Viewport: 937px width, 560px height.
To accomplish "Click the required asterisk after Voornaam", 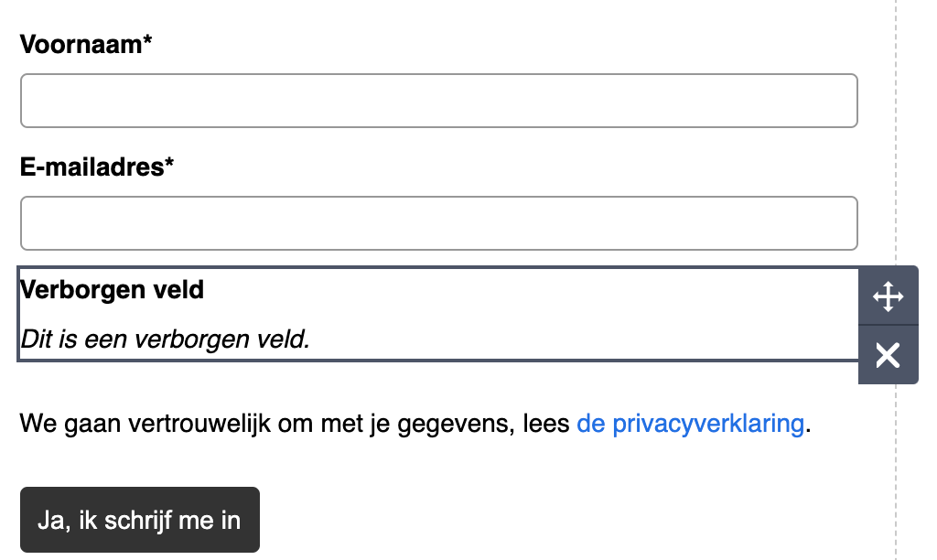I will tap(147, 42).
